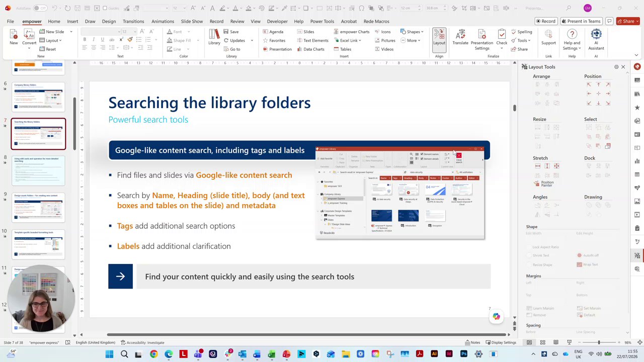Screen dimensions: 644x362
Task: Open Display Settings in status bar
Action: (501, 342)
